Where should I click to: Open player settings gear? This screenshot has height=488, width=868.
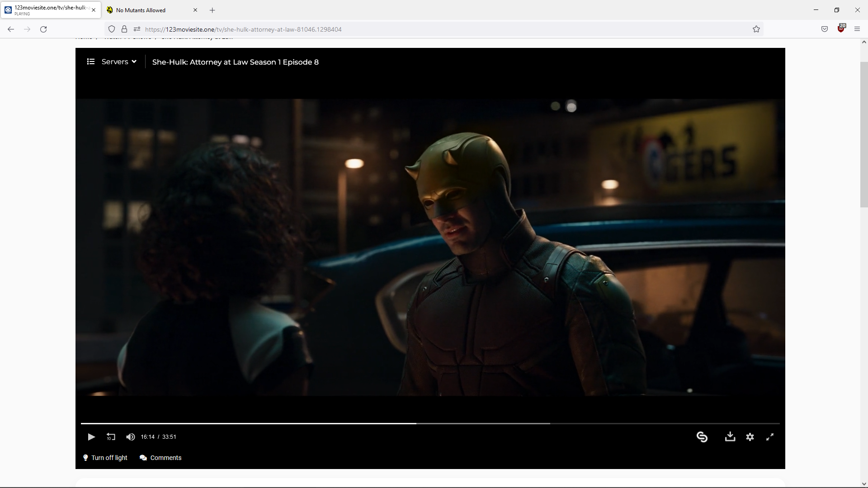[750, 437]
